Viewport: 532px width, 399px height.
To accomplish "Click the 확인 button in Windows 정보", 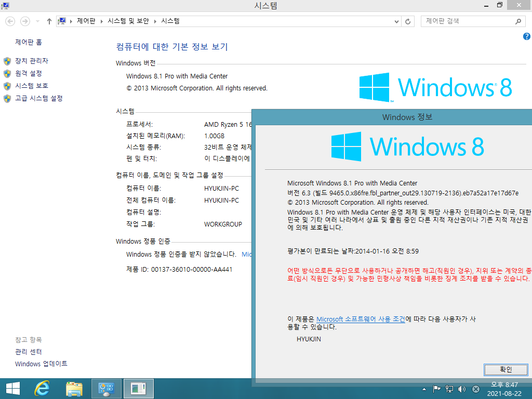I will coord(506,369).
